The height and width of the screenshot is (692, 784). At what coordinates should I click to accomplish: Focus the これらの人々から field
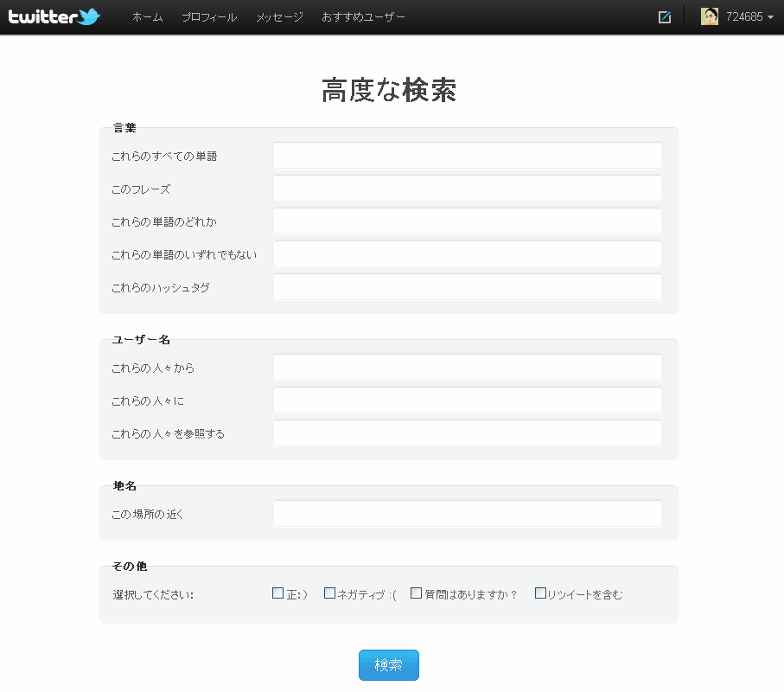click(x=467, y=368)
